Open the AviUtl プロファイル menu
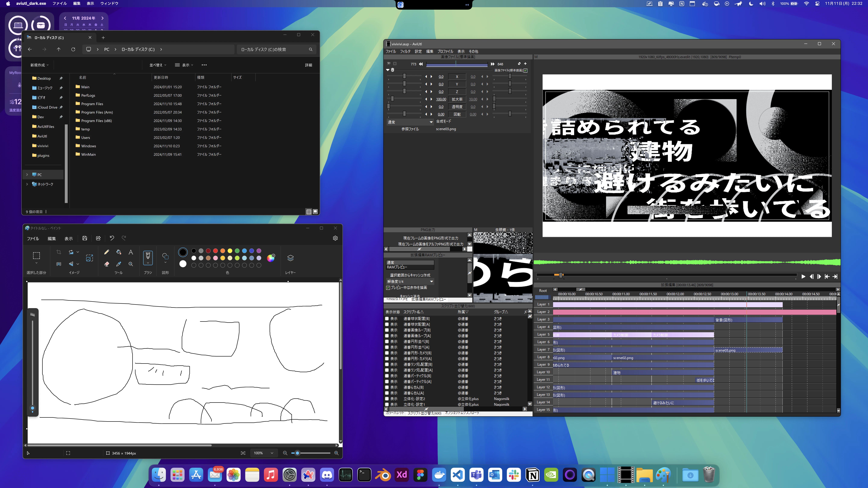 click(445, 51)
